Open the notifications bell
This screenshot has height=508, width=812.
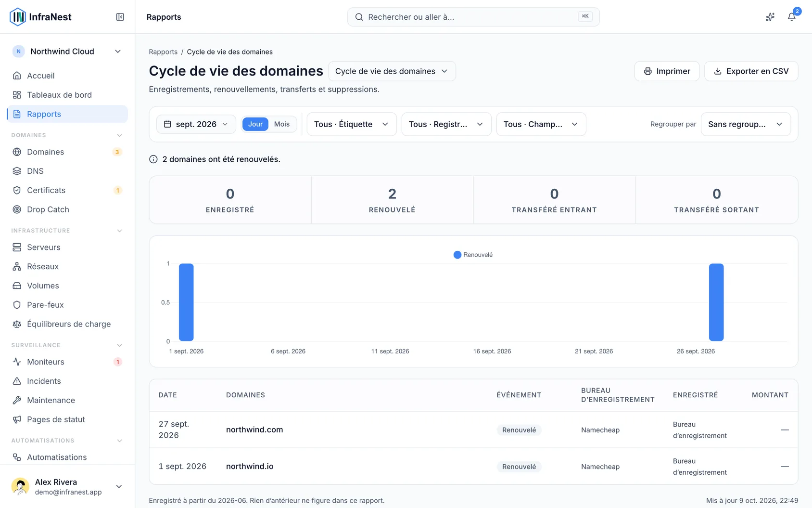coord(791,17)
